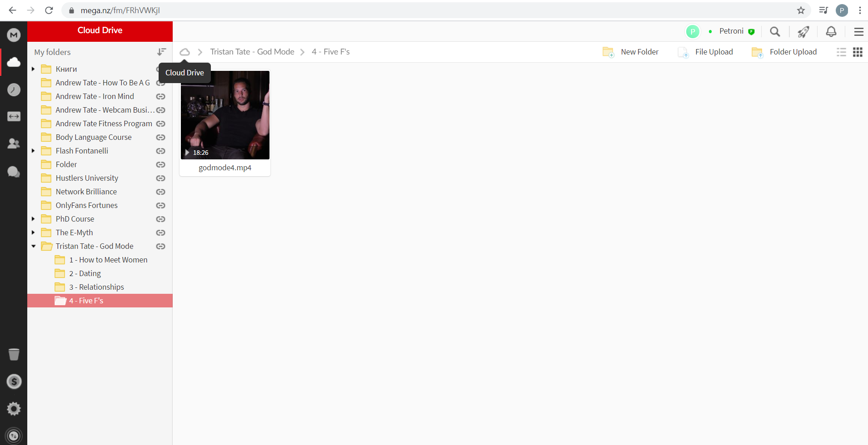Click the shared link icon for Hustlers University
868x445 pixels.
coord(160,178)
